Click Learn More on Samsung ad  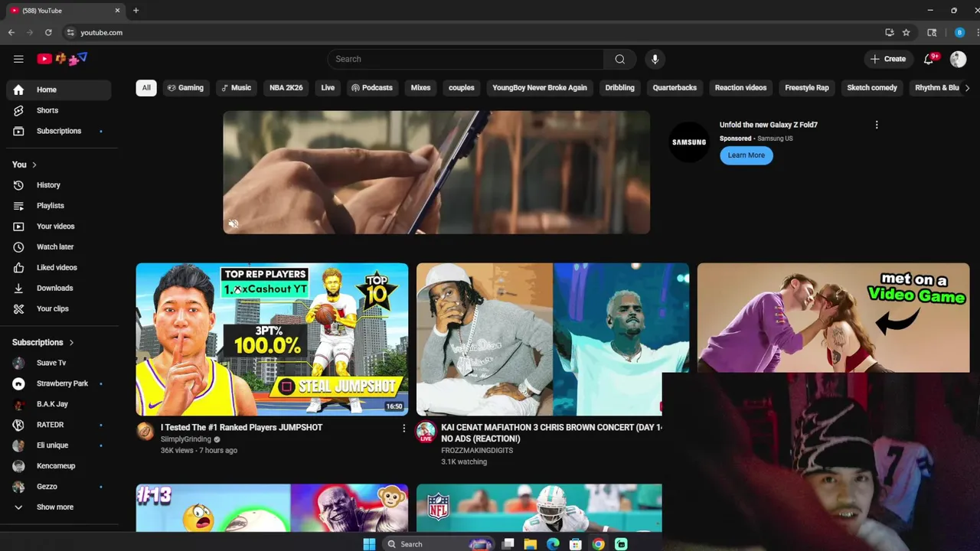tap(746, 155)
